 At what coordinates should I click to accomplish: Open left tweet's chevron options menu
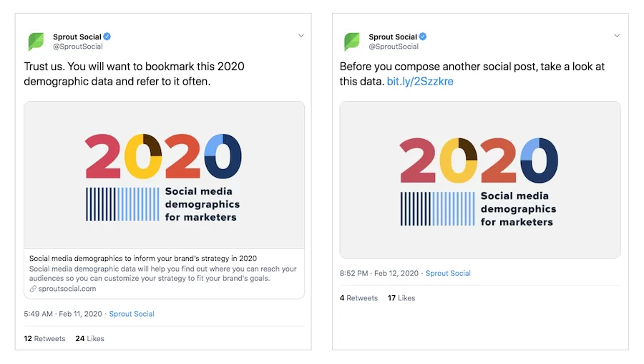click(x=301, y=36)
